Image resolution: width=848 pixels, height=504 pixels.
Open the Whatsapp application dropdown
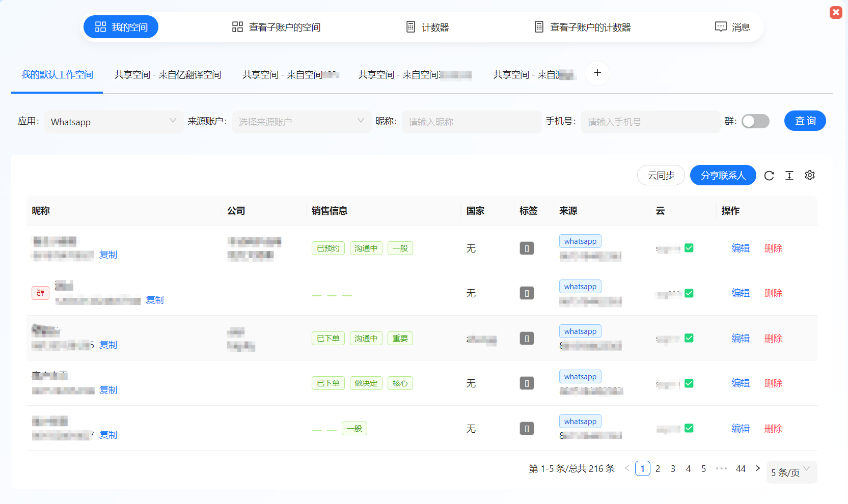[x=113, y=122]
